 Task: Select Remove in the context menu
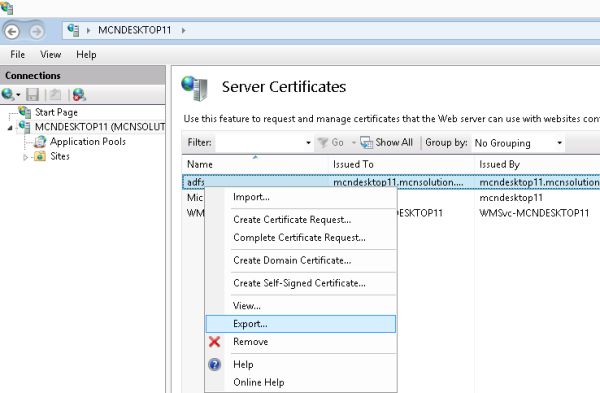point(301,341)
